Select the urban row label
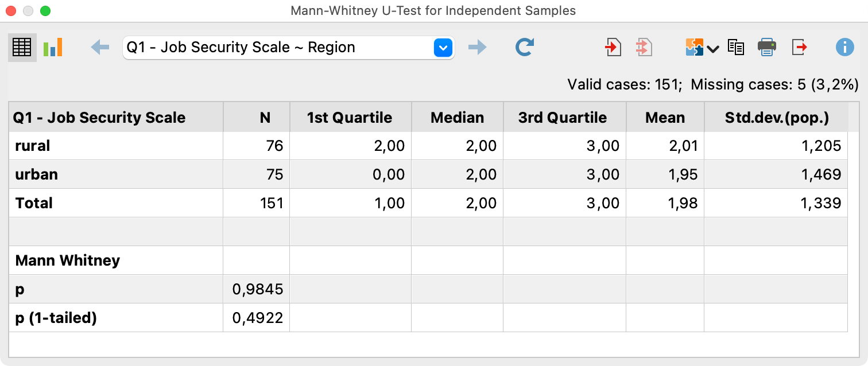The image size is (868, 366). [36, 174]
